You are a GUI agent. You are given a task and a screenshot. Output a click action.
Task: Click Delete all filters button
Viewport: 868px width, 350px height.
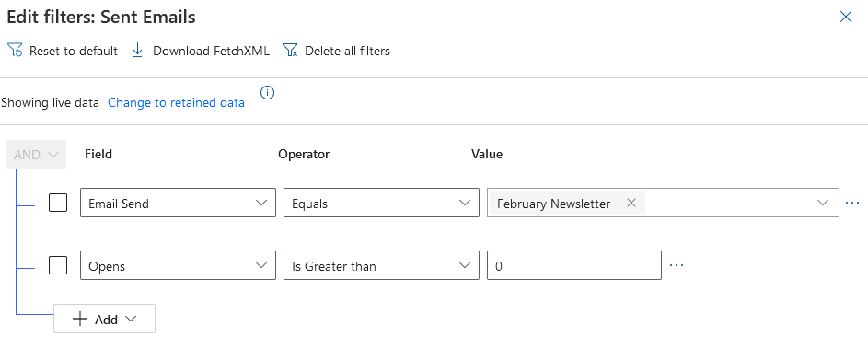(x=336, y=51)
